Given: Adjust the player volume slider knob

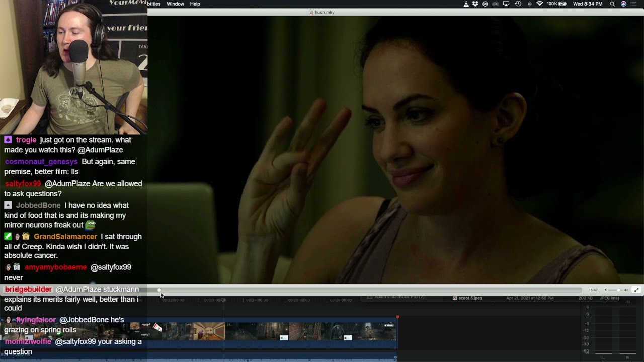Looking at the screenshot, I should [618, 290].
